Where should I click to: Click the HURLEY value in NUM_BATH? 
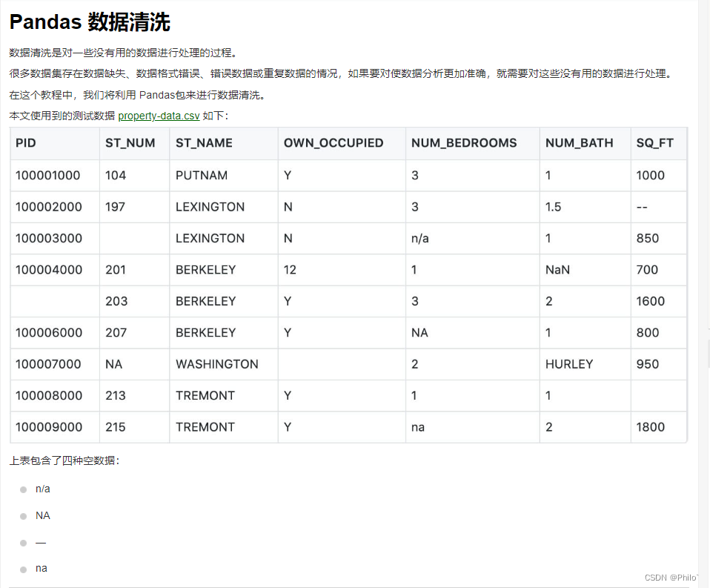click(585, 364)
